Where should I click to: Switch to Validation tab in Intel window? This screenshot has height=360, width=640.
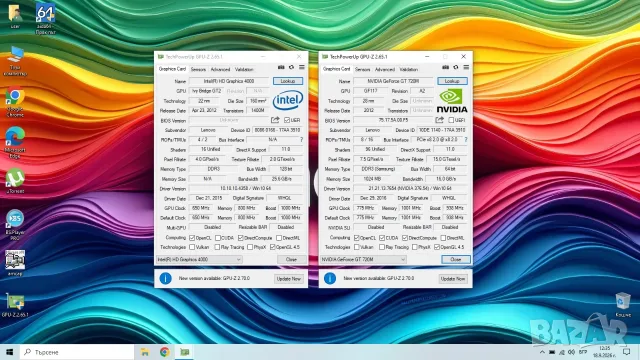[244, 69]
